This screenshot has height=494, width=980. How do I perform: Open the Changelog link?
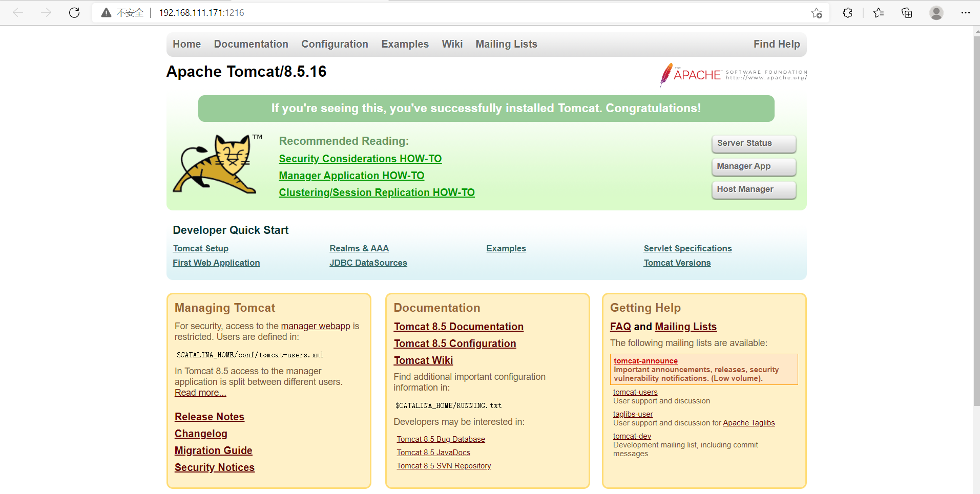[x=201, y=434]
